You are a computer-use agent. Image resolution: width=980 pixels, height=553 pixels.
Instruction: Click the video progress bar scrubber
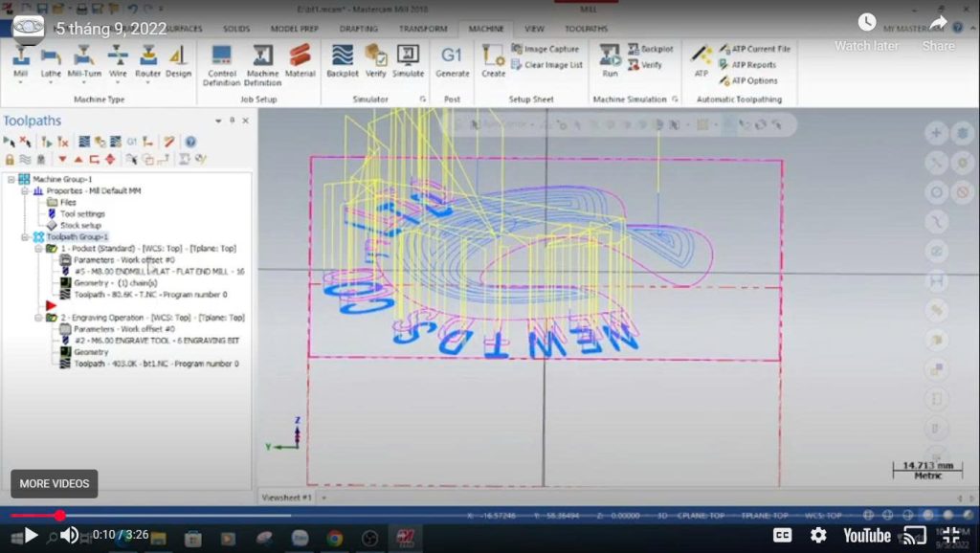pyautogui.click(x=59, y=516)
